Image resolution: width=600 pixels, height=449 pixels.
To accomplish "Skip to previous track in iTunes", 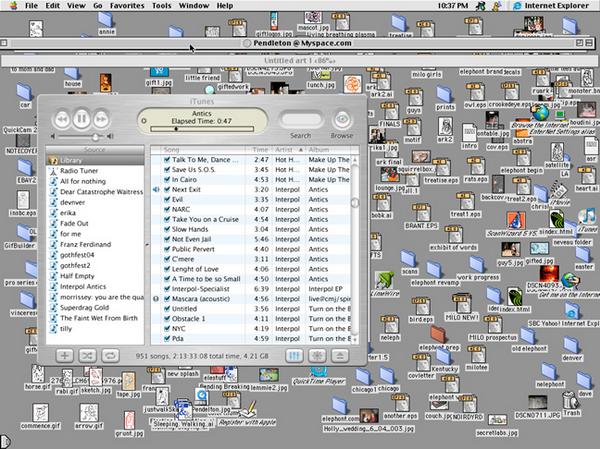I will point(62,119).
